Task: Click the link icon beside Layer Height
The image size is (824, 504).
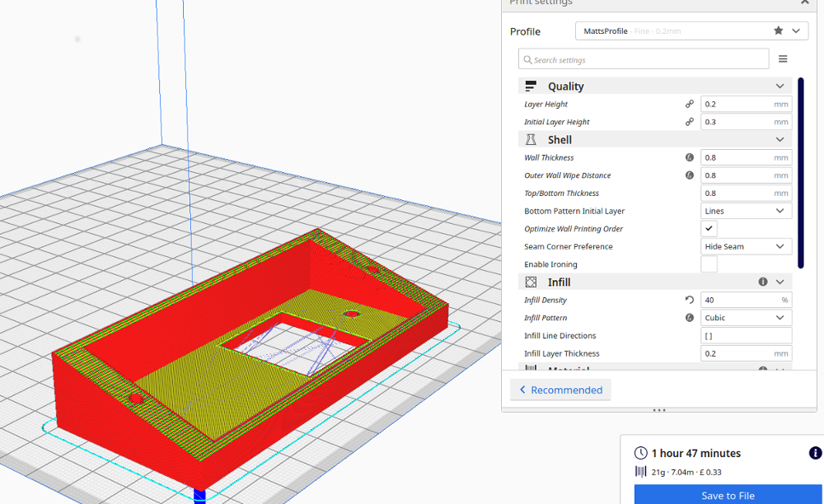Action: coord(690,105)
